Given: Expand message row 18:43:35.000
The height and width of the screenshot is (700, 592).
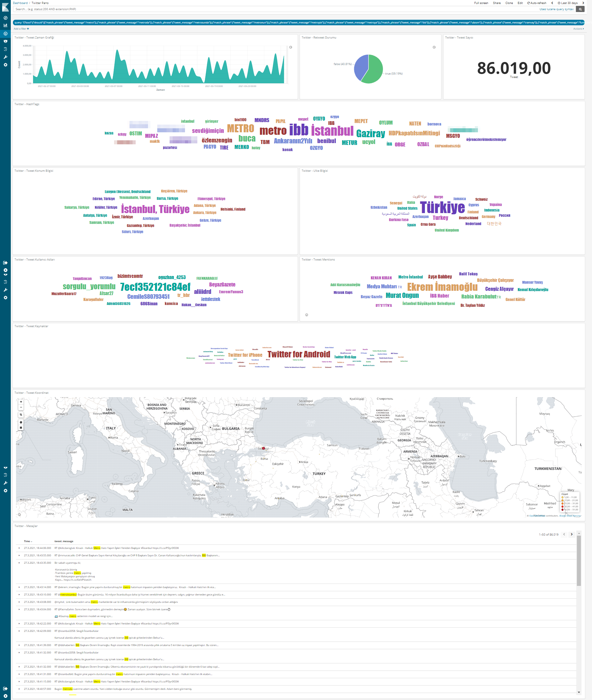Looking at the screenshot, I should [19, 563].
